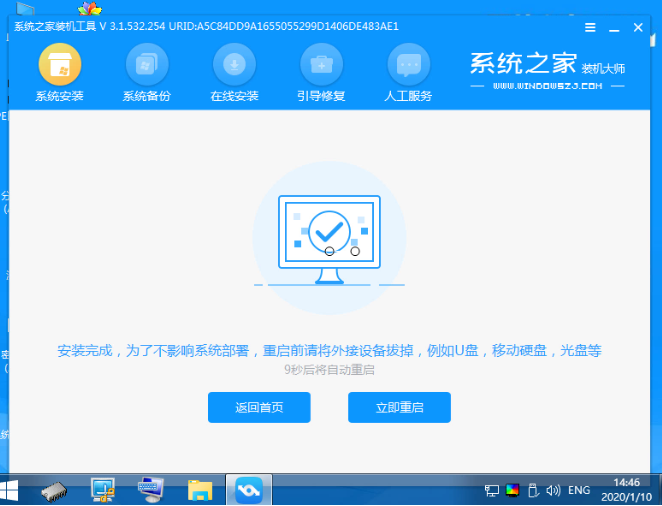Click the ENG language indicator

(579, 490)
